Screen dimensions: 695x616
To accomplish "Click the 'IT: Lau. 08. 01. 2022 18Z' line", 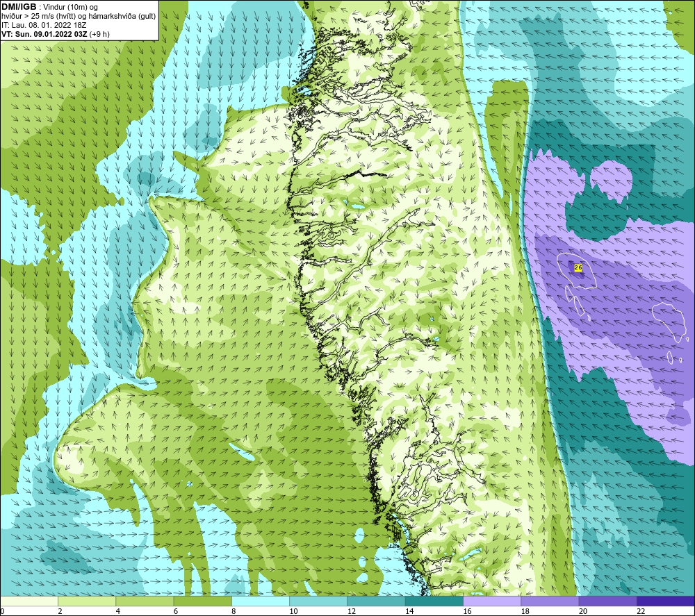I will pos(43,25).
